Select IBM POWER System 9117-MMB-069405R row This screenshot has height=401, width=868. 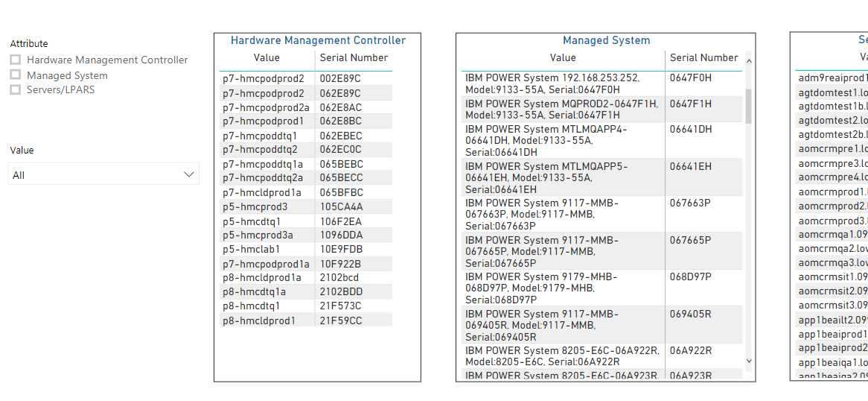602,325
